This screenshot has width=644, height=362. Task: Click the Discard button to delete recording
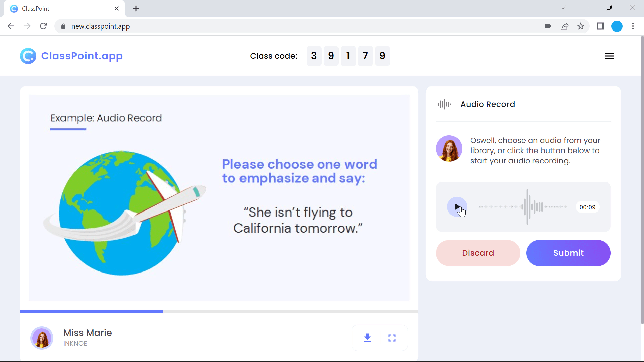coord(478,253)
